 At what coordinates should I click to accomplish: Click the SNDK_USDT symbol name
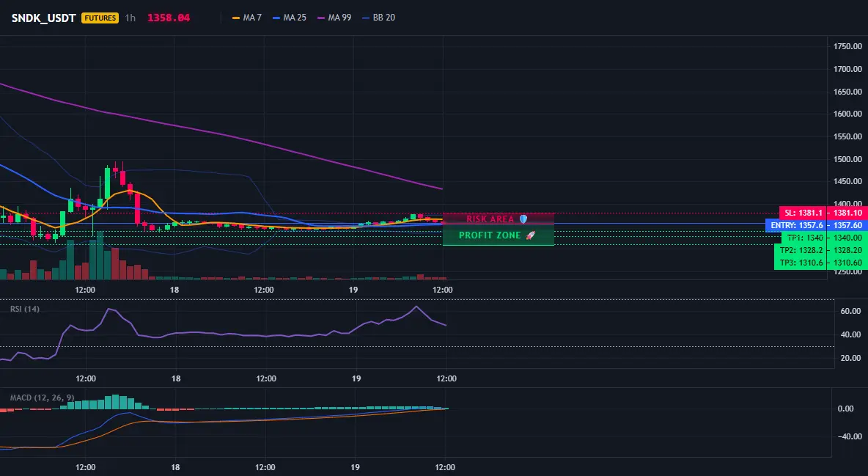44,18
